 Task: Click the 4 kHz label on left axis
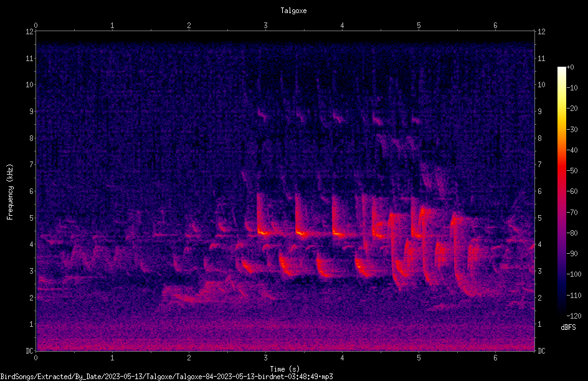tap(32, 244)
